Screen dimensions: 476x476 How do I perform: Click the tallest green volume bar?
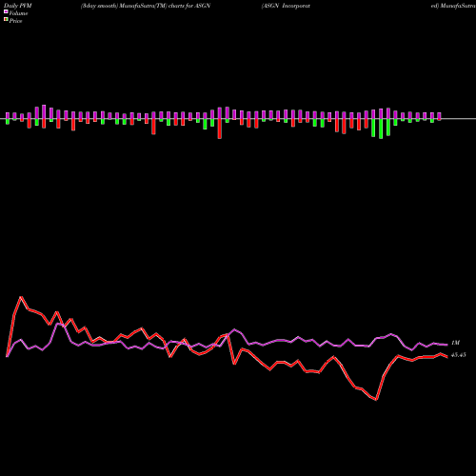pos(381,129)
